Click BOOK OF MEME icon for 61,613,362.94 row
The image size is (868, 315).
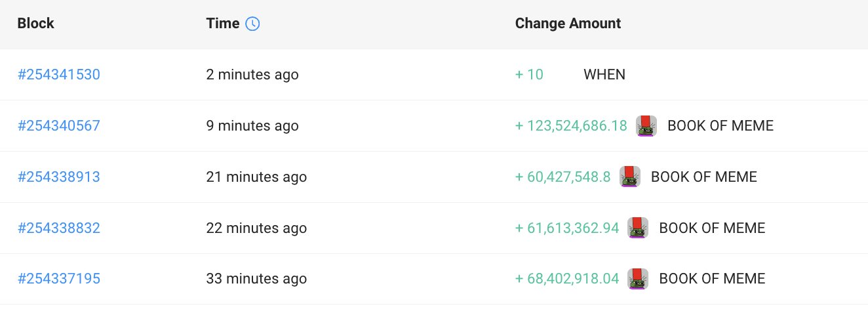click(x=638, y=228)
